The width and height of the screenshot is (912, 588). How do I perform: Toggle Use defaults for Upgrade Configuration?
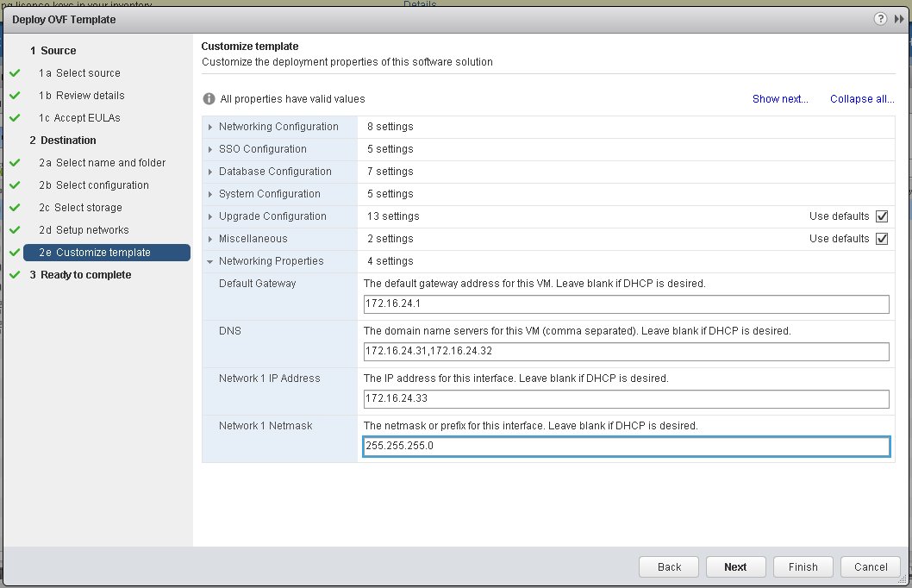pos(881,216)
